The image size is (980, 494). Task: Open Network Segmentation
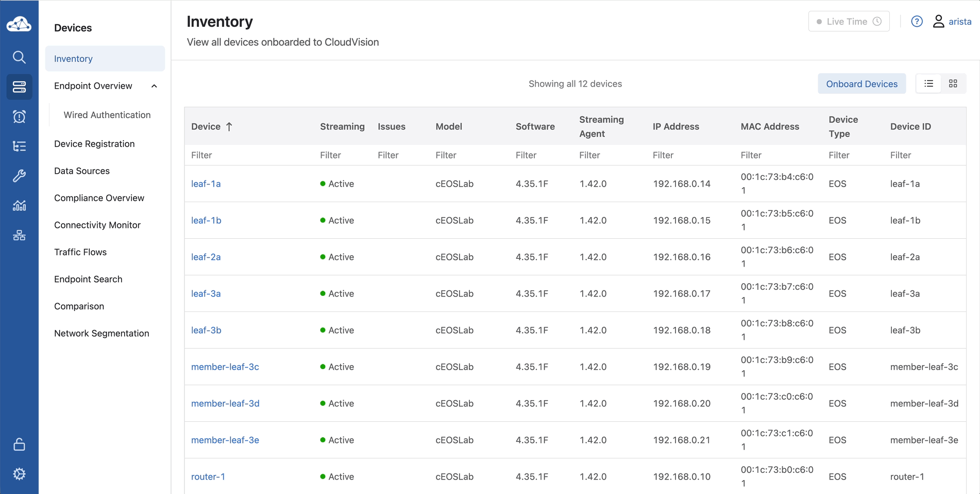pos(102,334)
